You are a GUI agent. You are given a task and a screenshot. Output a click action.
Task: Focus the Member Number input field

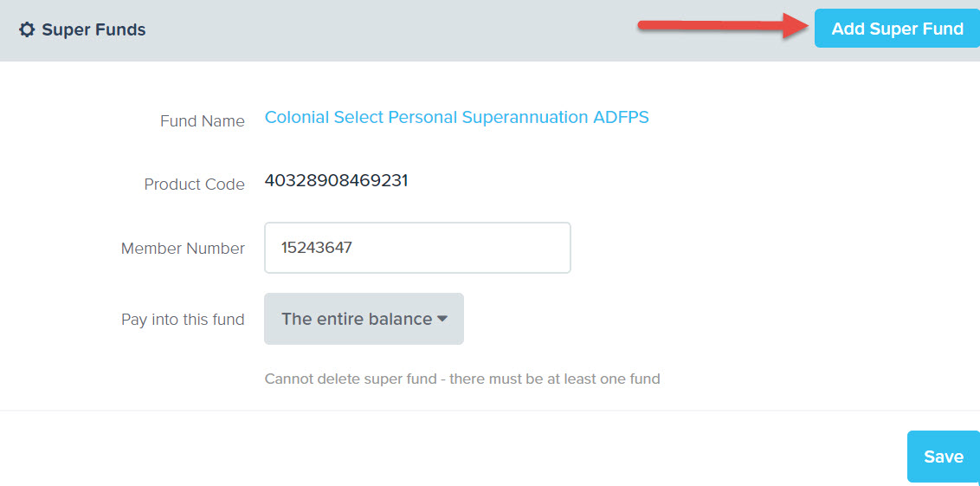click(417, 248)
